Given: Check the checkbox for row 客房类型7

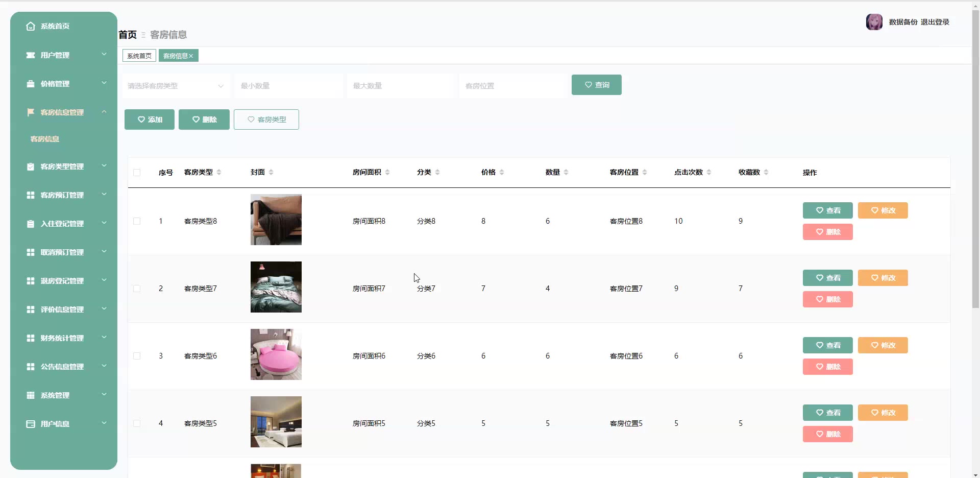Looking at the screenshot, I should [137, 289].
